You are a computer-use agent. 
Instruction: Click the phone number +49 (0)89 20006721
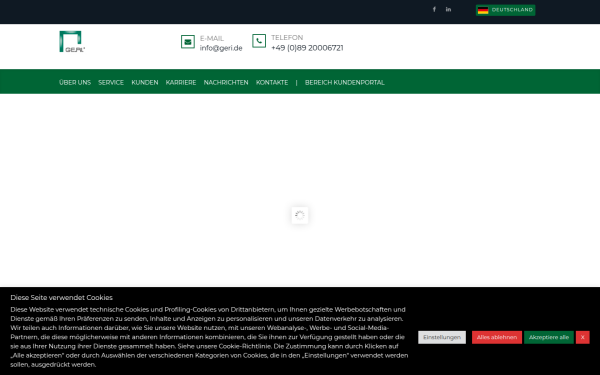[x=307, y=48]
